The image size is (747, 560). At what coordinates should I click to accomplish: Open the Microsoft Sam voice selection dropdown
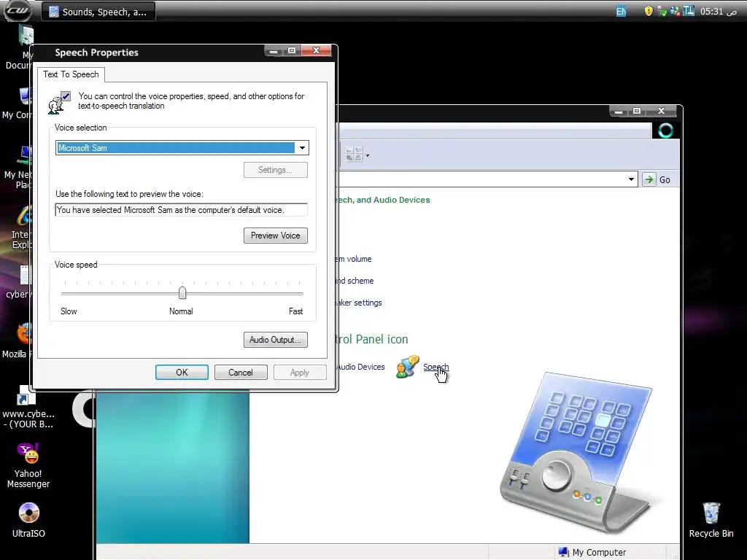[302, 148]
